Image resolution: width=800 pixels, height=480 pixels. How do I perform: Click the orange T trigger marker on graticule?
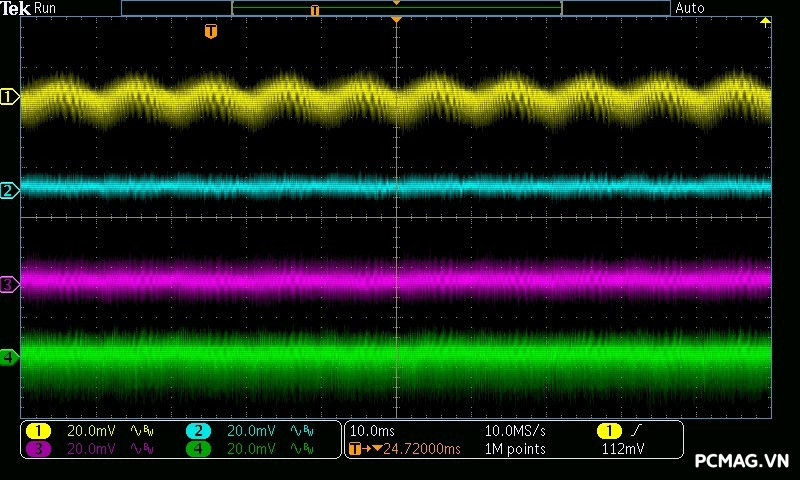(x=210, y=32)
